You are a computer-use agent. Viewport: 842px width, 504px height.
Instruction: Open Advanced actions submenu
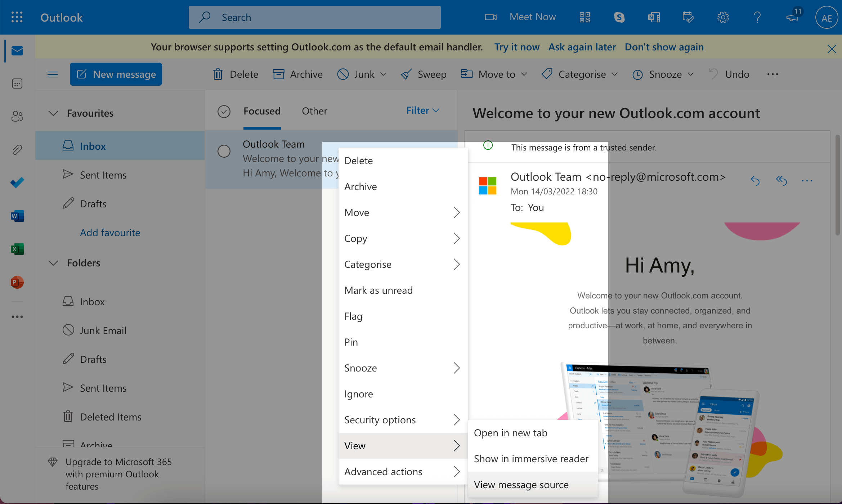[x=403, y=472]
